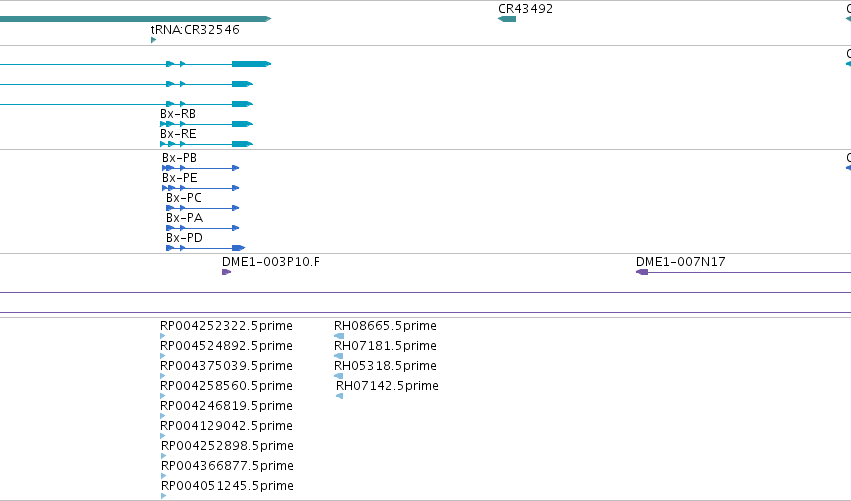Select the DME1-007N17 purple arrow glyph

(x=642, y=272)
